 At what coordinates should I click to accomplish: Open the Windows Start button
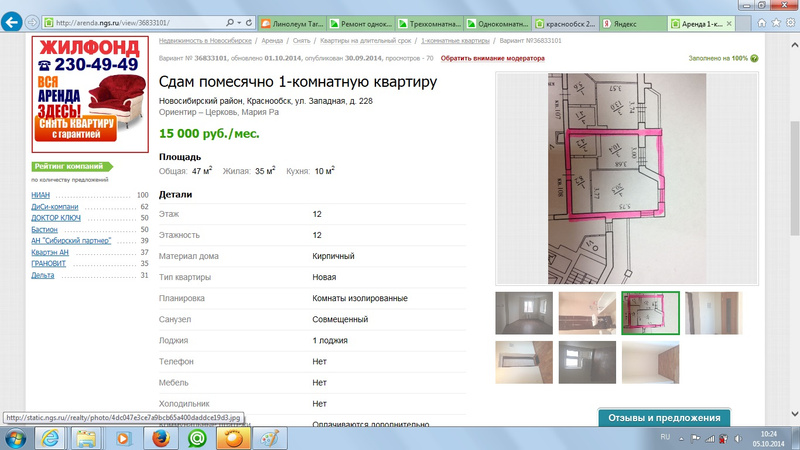pyautogui.click(x=15, y=439)
